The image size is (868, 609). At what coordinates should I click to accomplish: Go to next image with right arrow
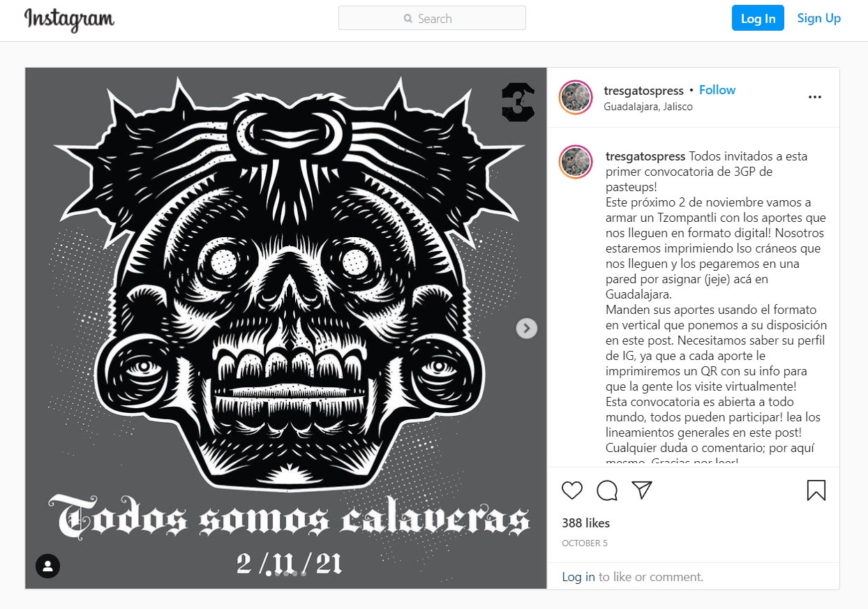point(527,328)
